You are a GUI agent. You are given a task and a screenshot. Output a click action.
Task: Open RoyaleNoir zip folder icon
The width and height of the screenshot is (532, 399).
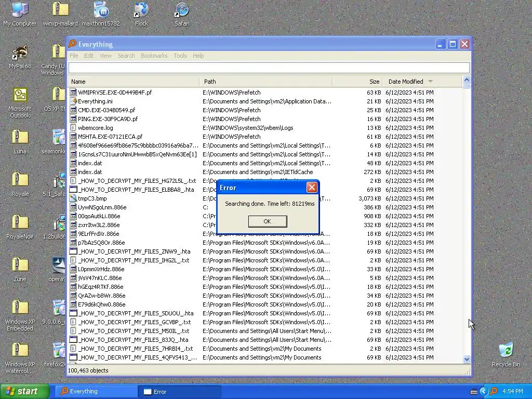click(x=20, y=227)
